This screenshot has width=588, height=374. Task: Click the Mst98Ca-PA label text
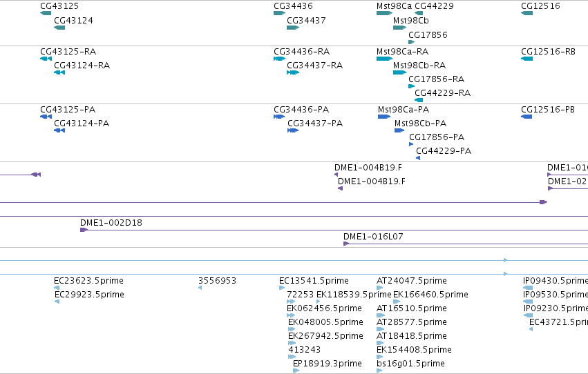pos(404,109)
